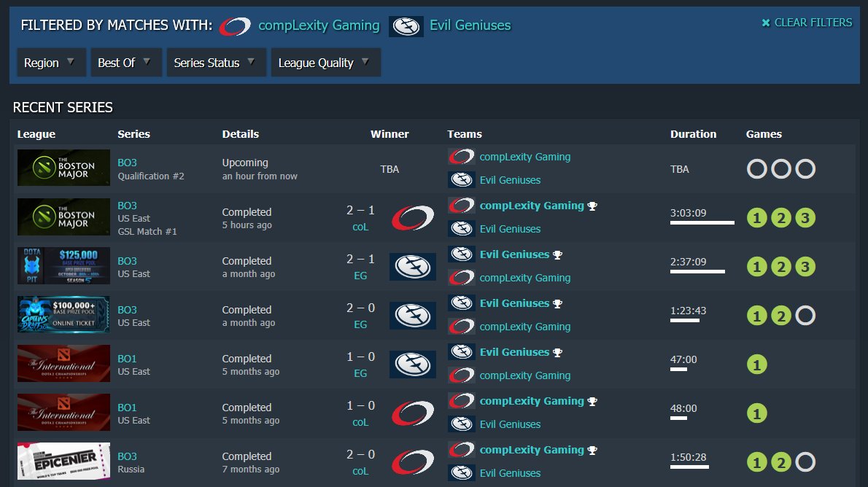The height and width of the screenshot is (487, 868).
Task: Click compLexity team icon in Captains Draft row
Action: tap(461, 327)
